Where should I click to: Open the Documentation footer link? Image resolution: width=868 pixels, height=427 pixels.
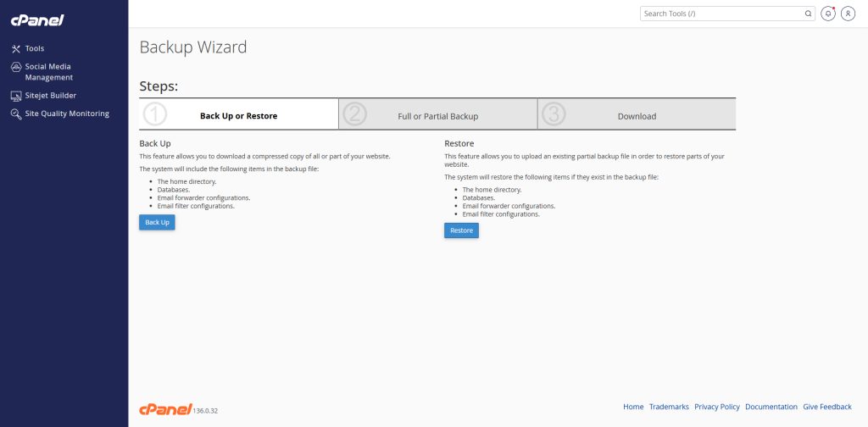click(771, 407)
